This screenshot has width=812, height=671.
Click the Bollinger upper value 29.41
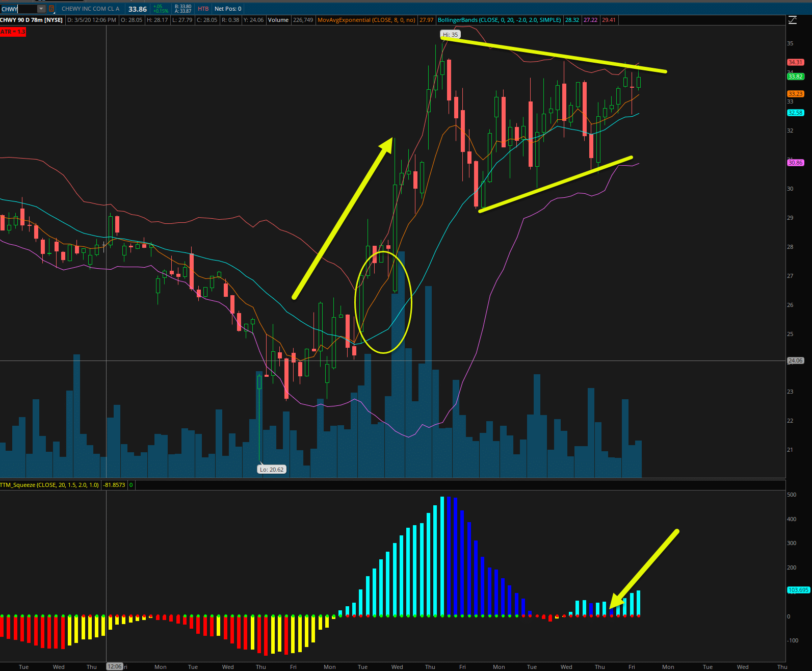tap(609, 20)
